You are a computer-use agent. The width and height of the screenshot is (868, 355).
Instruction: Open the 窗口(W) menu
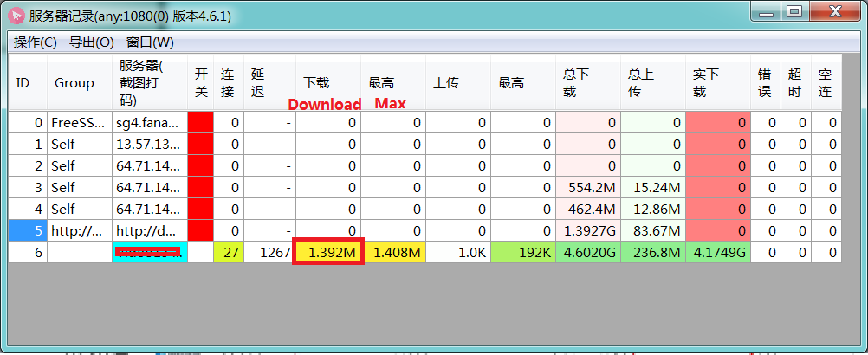(150, 42)
